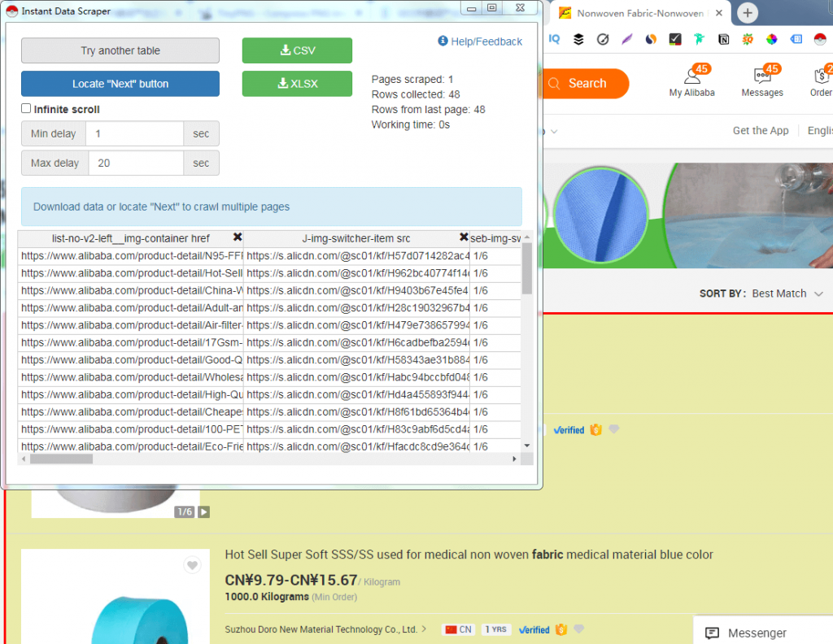
Task: Focus the Min delay input field
Action: [x=134, y=134]
